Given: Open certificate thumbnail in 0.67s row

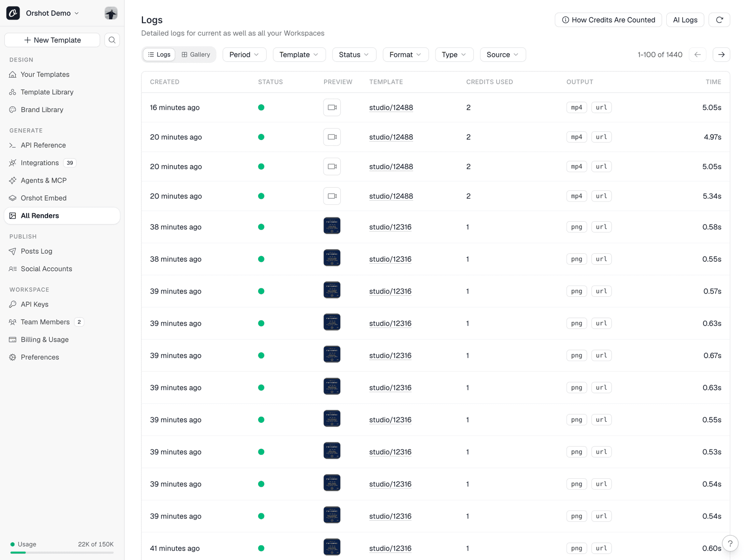Looking at the screenshot, I should 332,354.
